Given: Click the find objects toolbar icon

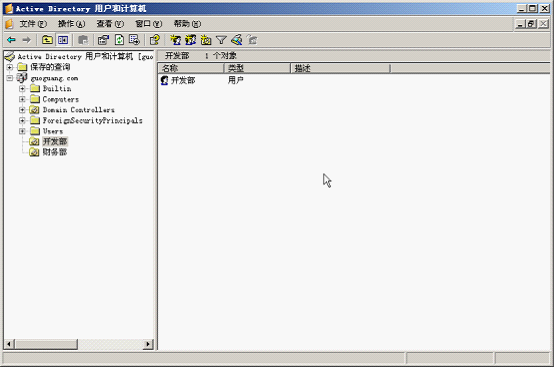Looking at the screenshot, I should (237, 40).
